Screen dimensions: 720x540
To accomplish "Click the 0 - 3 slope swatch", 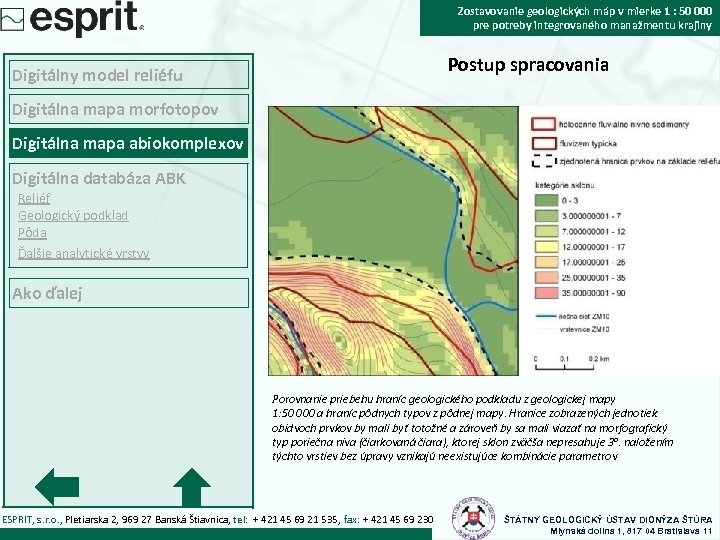I will tap(546, 201).
